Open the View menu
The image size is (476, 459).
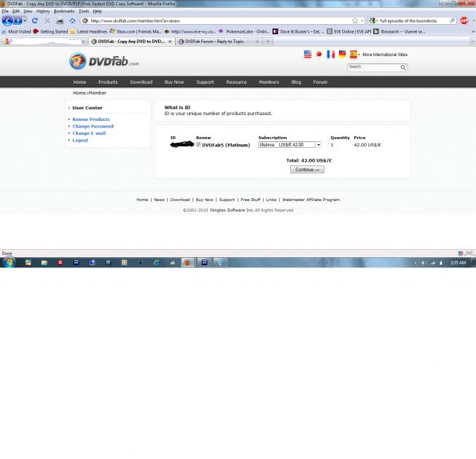click(x=28, y=11)
